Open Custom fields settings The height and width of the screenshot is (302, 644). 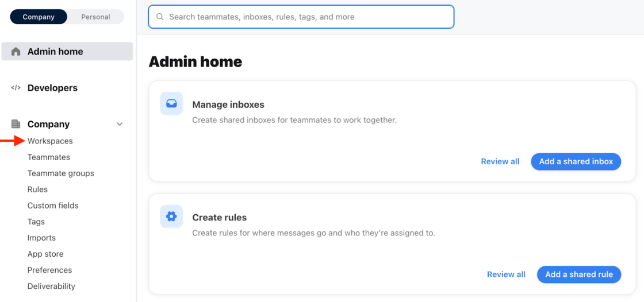coord(53,206)
